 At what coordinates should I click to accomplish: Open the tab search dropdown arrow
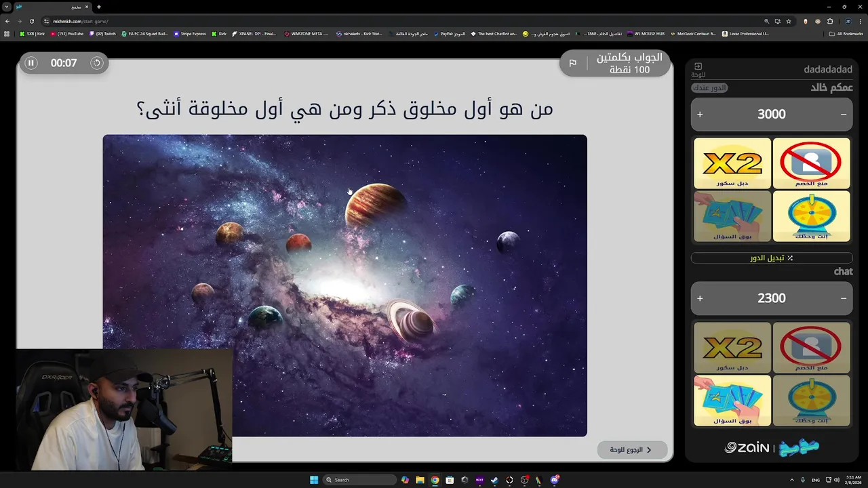(7, 7)
